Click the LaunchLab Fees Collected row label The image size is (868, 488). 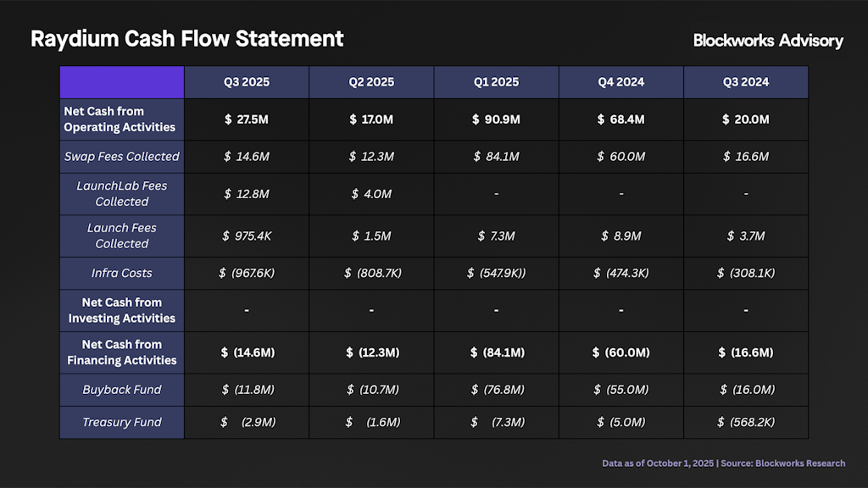click(x=122, y=194)
